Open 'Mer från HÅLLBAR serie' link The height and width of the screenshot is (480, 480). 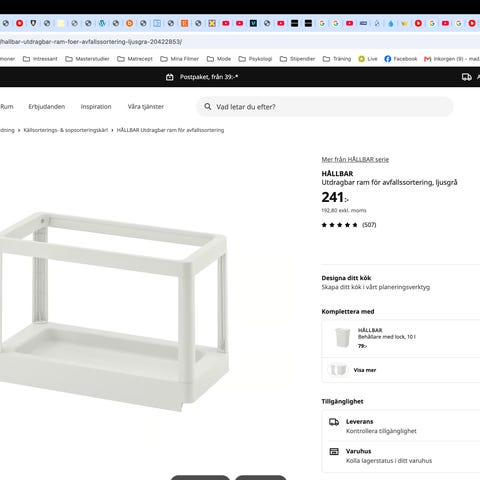355,159
